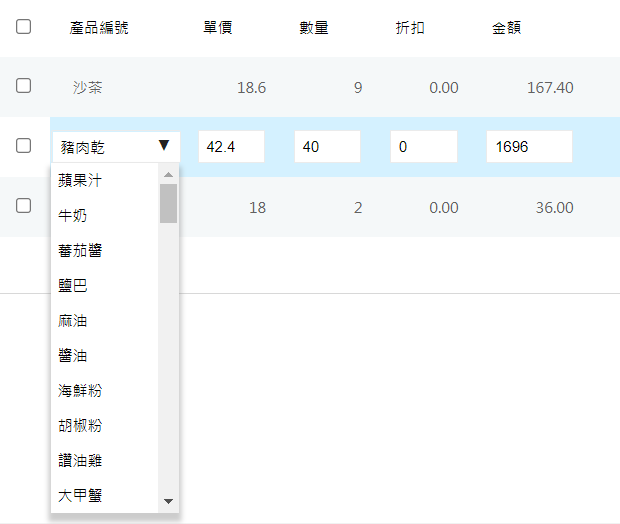Focus the unit price field 42.4
This screenshot has height=524, width=620.
(231, 147)
